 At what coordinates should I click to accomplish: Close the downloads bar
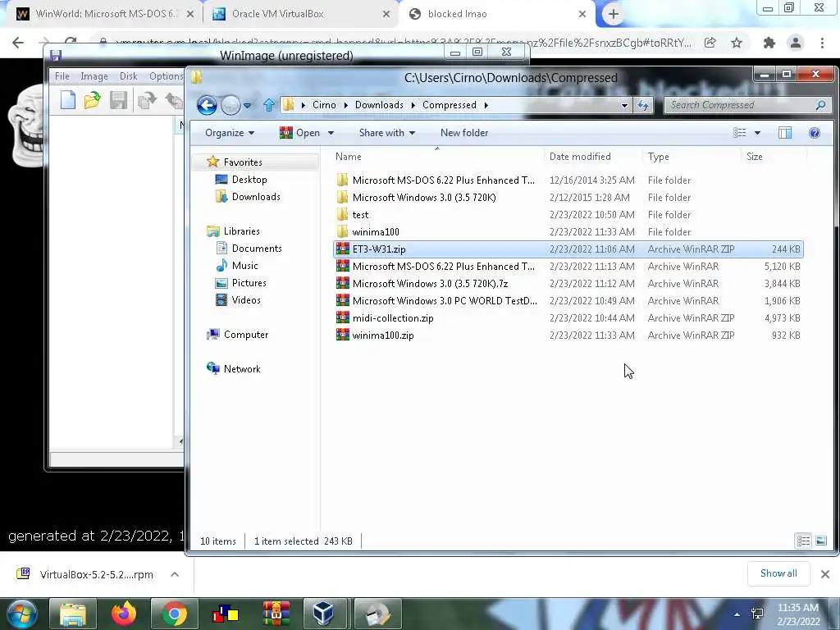(825, 574)
